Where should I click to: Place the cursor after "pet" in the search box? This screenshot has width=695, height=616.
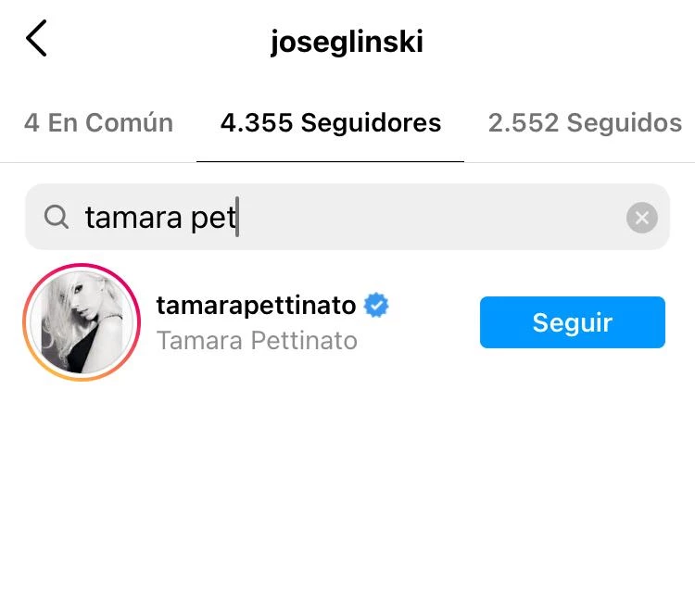coord(237,218)
